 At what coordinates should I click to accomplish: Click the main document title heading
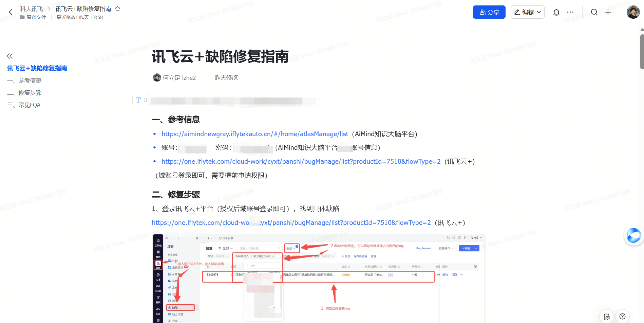tap(220, 56)
